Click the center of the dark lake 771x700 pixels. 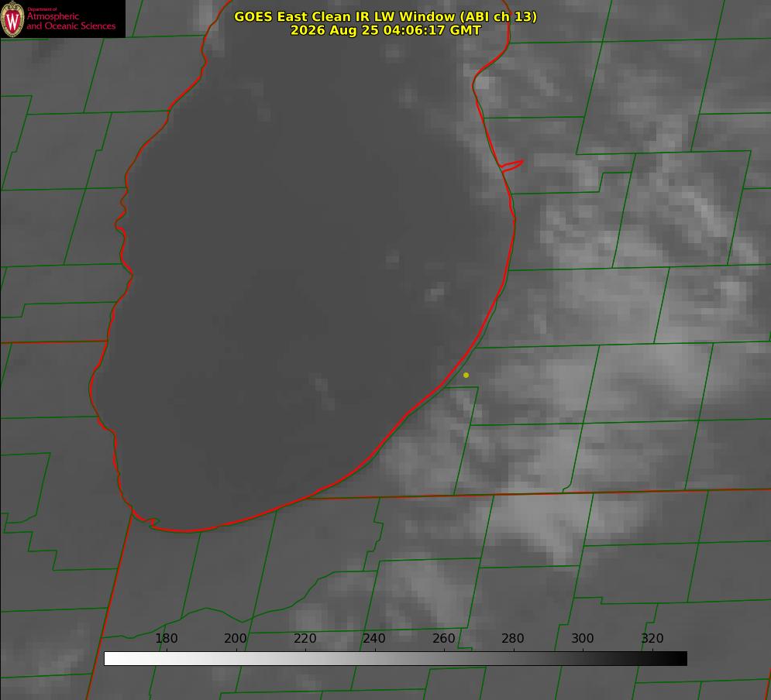pyautogui.click(x=305, y=275)
